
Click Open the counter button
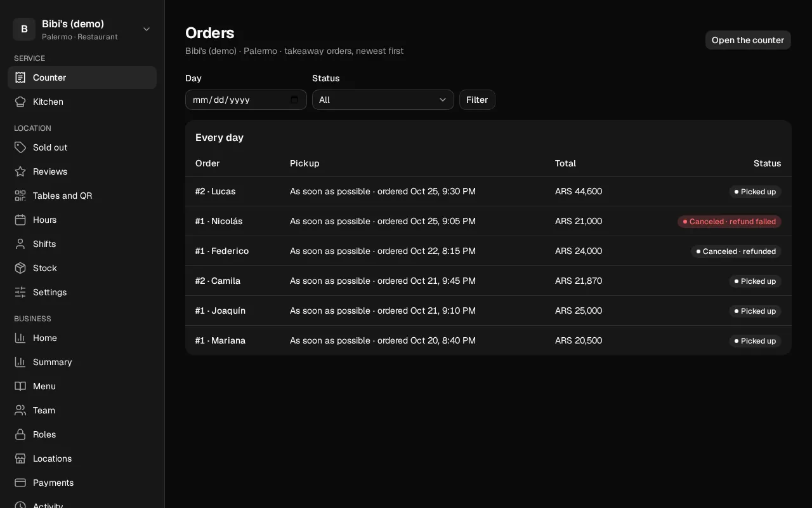pyautogui.click(x=748, y=40)
